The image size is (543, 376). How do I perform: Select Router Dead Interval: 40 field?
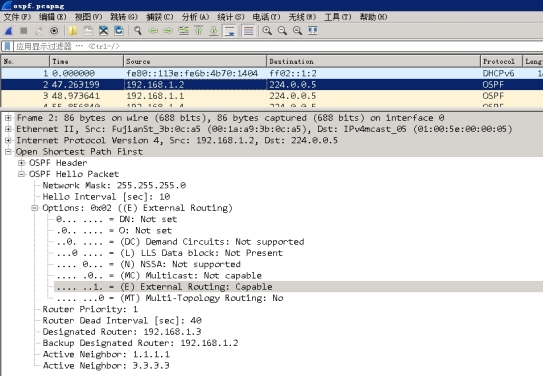pyautogui.click(x=122, y=321)
